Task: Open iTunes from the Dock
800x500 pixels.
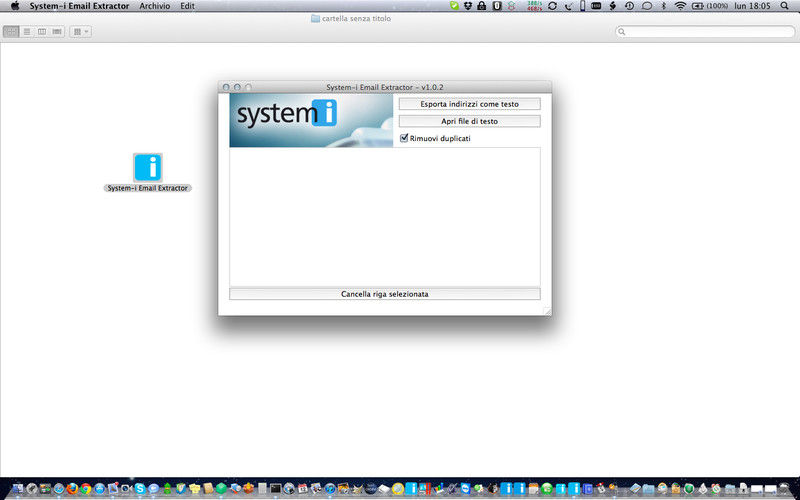Action: (x=330, y=488)
